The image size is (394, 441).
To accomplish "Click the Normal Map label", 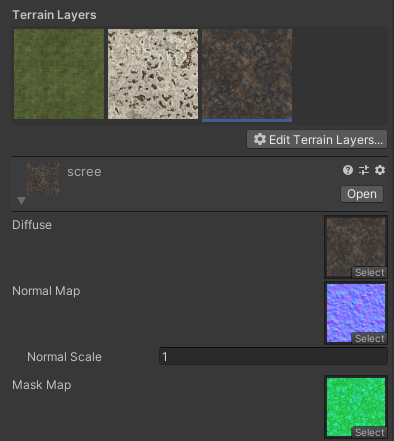I will (46, 291).
